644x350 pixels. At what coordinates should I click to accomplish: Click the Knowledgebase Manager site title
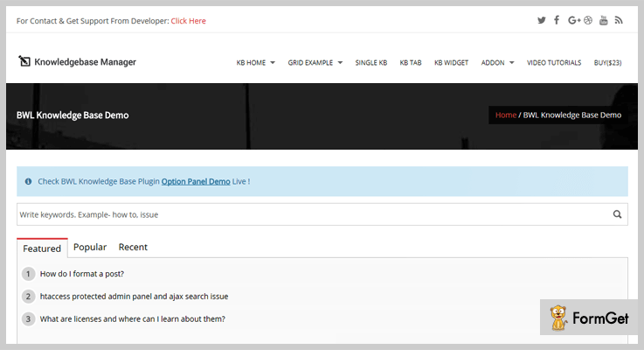pyautogui.click(x=85, y=62)
